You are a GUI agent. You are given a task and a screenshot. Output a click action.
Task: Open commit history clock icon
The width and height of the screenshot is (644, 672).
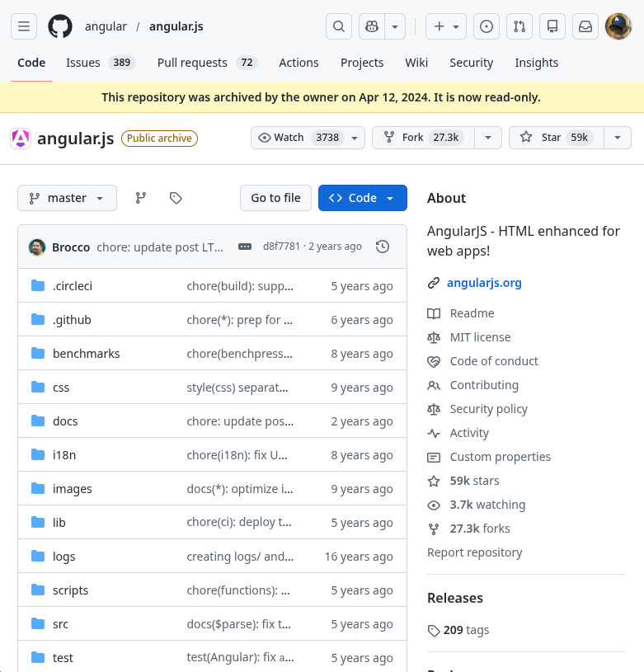383,247
